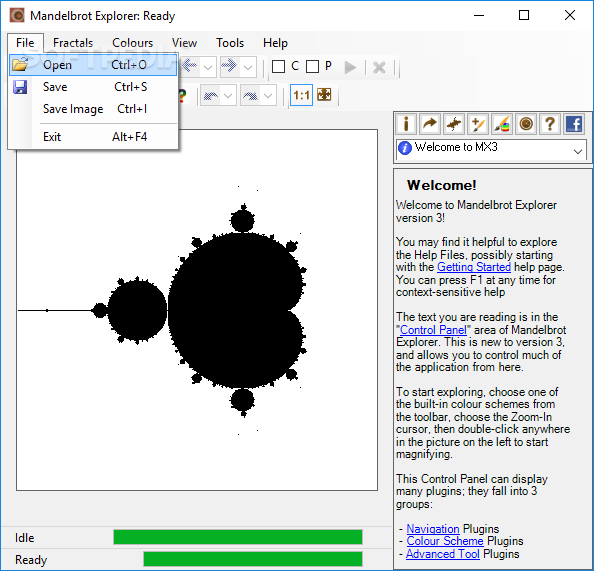Open the File menu
The image size is (594, 571).
tap(25, 43)
